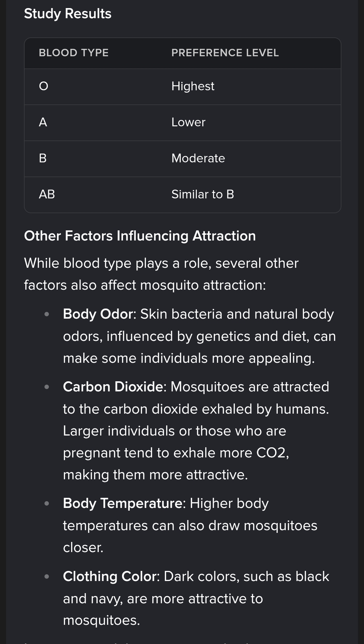Viewport: 364px width, 644px height.
Task: Click the Carbon Dioxide bold term
Action: pyautogui.click(x=113, y=387)
